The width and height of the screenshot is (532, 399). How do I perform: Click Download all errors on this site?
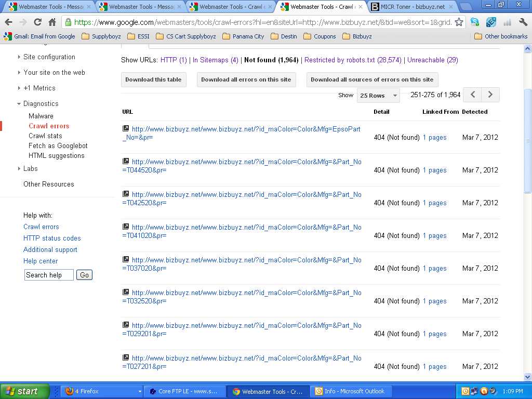[x=246, y=79]
